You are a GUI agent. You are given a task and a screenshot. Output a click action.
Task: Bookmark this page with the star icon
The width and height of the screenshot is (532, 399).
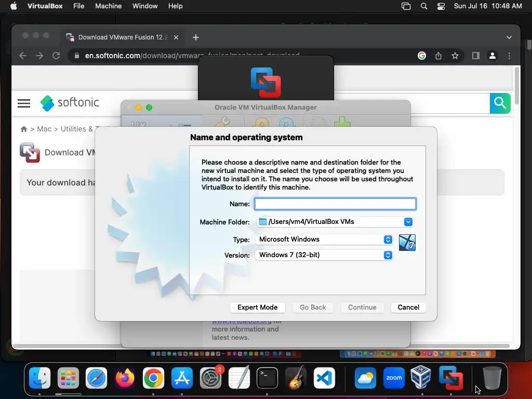click(x=455, y=56)
